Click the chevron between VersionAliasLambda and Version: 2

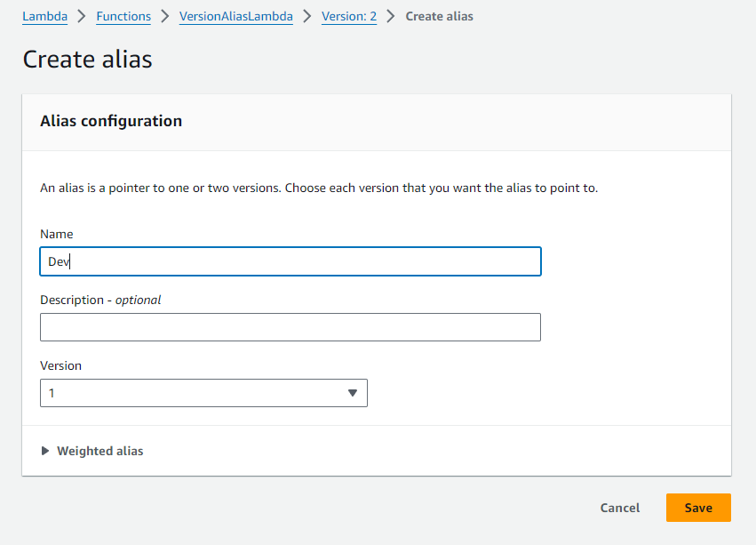click(307, 16)
